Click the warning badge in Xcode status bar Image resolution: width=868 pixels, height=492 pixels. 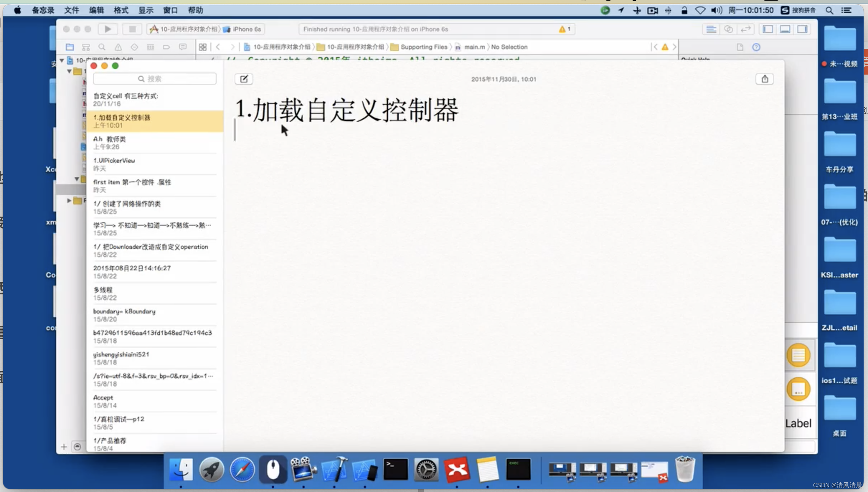click(x=565, y=29)
